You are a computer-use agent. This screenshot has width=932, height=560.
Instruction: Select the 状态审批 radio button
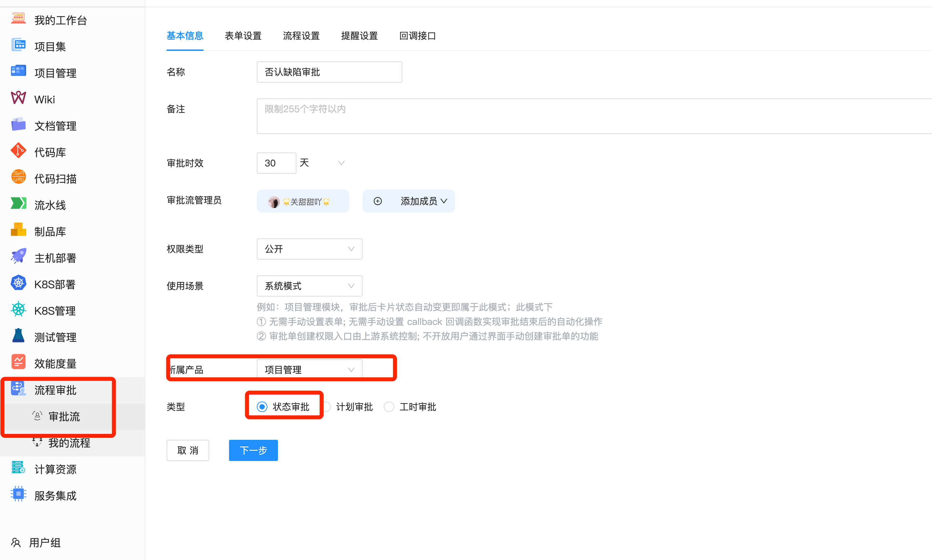pyautogui.click(x=262, y=407)
